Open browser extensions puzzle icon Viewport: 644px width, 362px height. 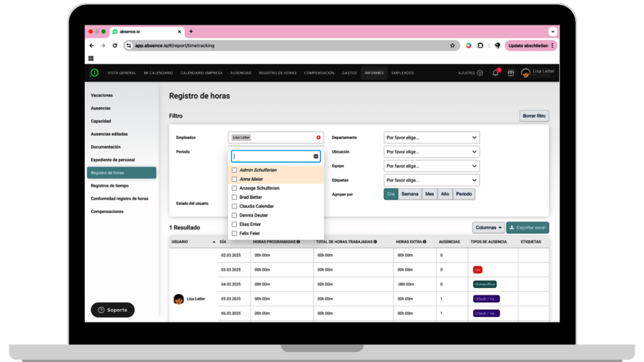tap(480, 46)
